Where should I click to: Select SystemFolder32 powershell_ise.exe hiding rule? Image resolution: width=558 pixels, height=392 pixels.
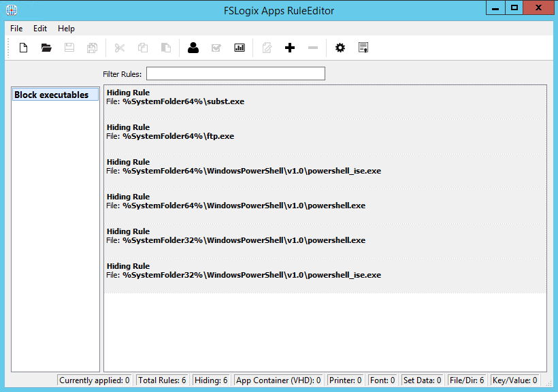[325, 276]
